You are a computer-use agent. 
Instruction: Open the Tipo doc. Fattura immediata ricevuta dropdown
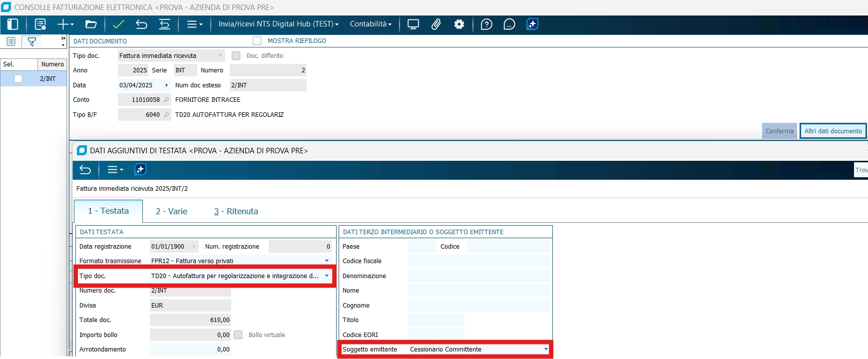[221, 56]
